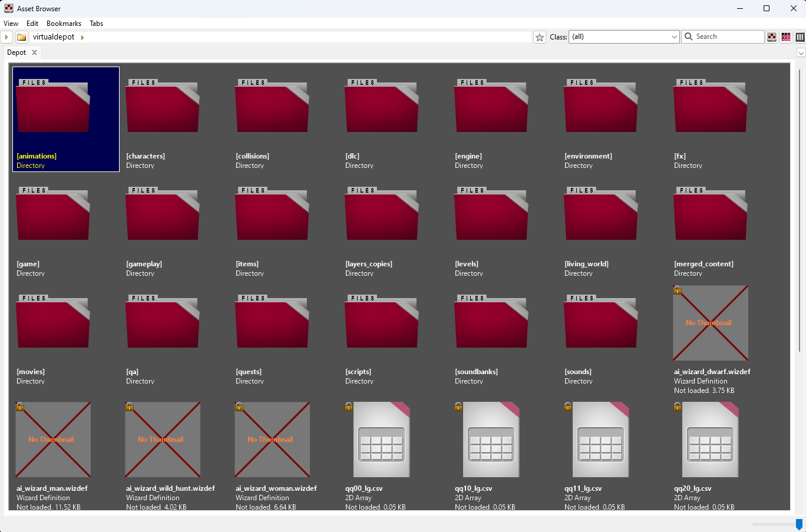Click the lock icon on qq00_lg.csv
This screenshot has height=532, width=806.
pos(348,407)
